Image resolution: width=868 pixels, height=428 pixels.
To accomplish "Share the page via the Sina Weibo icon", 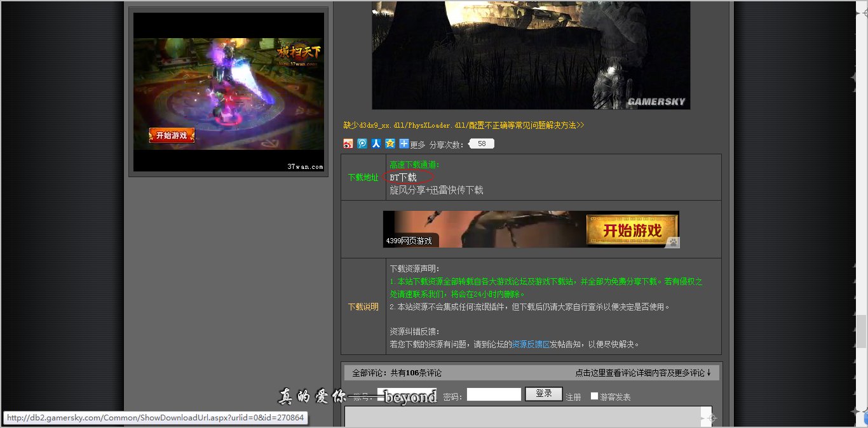I will 348,144.
